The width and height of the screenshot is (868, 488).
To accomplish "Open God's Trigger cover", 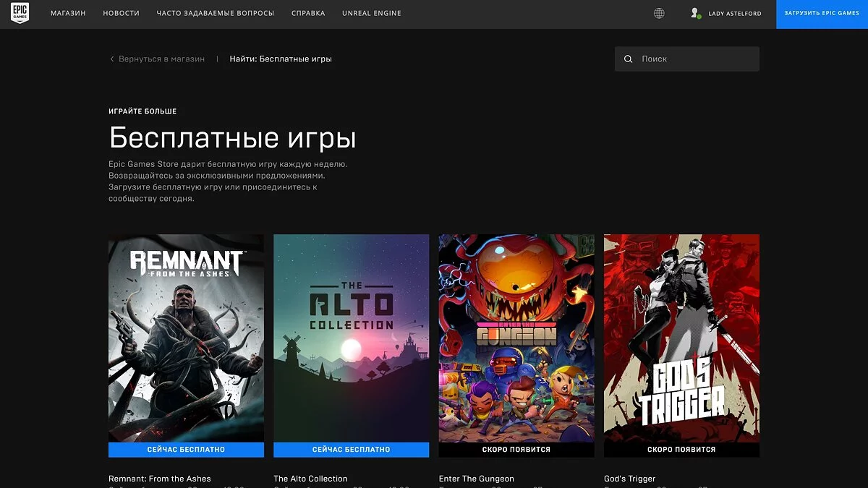I will pos(681,338).
